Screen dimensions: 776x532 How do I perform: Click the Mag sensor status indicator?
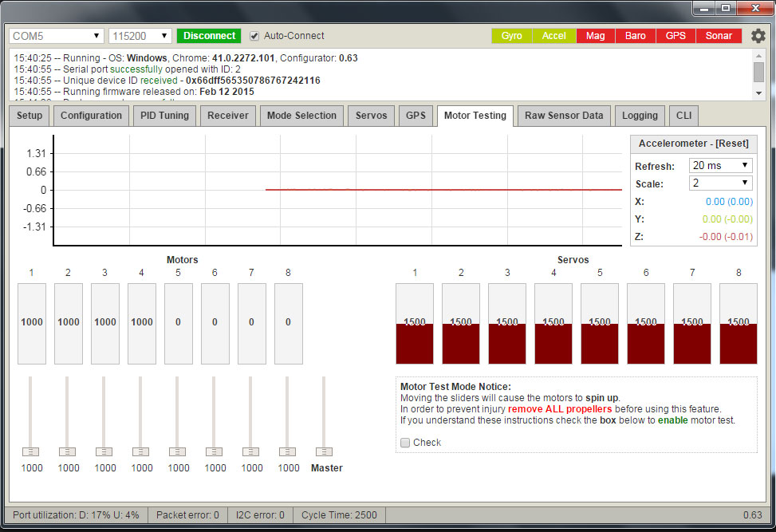[x=596, y=36]
